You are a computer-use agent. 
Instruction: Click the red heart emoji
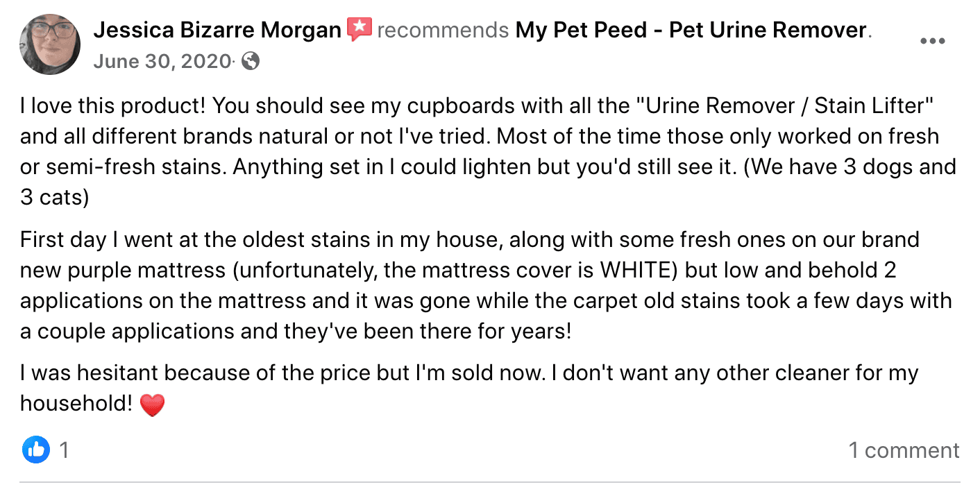pos(152,405)
